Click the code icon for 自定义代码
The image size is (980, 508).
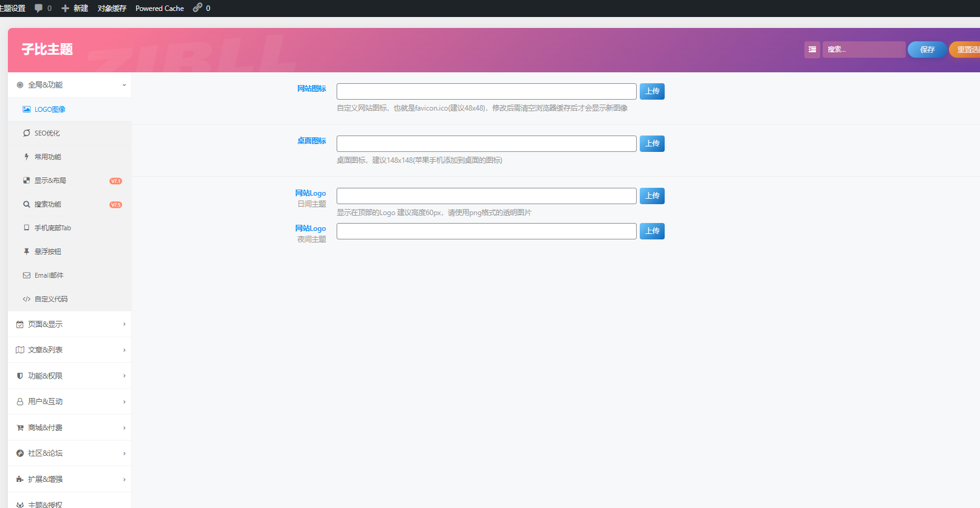tap(27, 299)
